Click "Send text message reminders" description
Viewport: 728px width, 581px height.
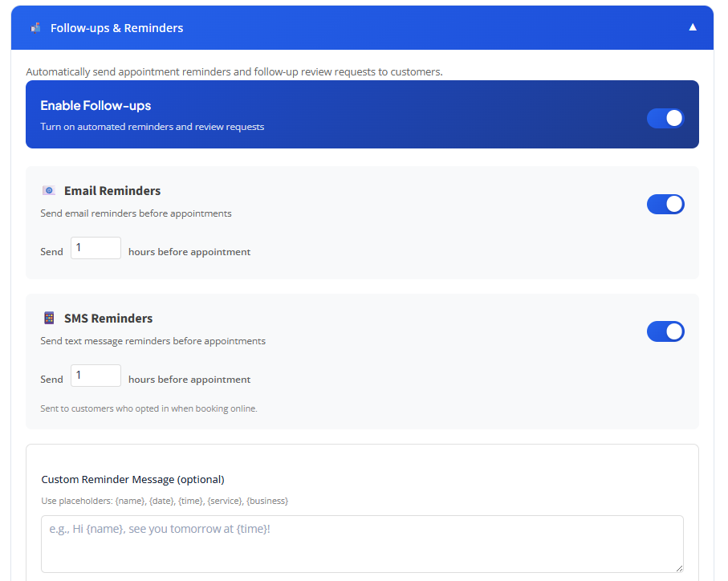[x=153, y=341]
